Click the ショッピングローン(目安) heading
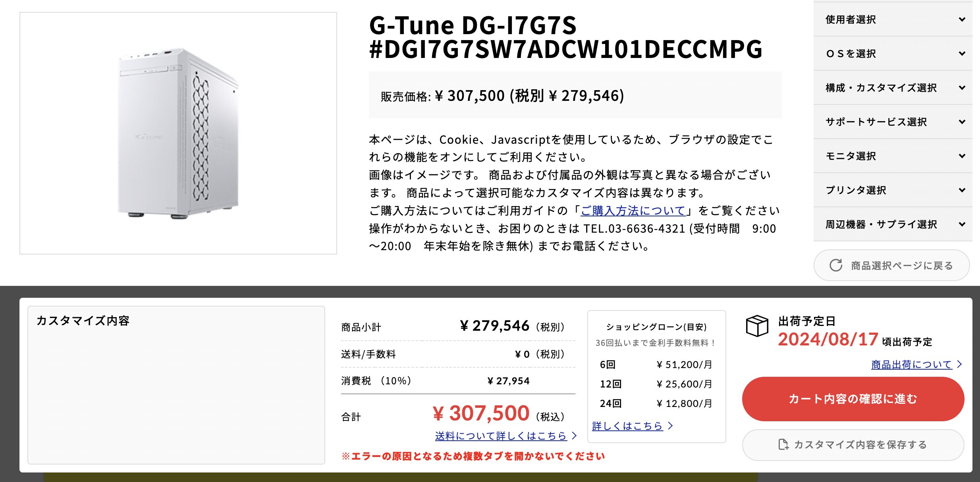Screen dimensions: 980x482 [656, 327]
